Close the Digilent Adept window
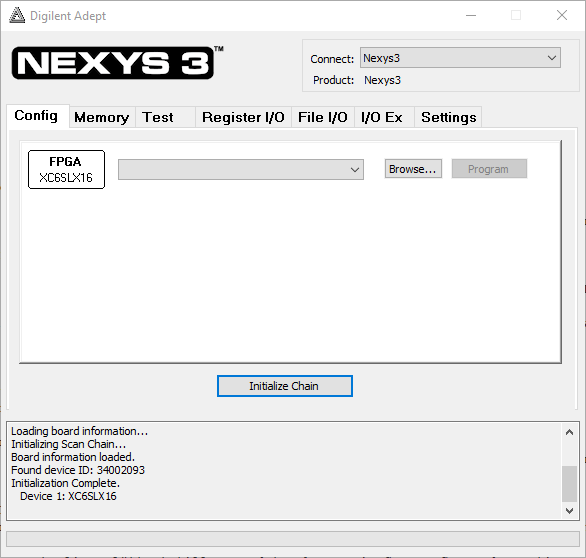The width and height of the screenshot is (586, 558). pyautogui.click(x=562, y=15)
